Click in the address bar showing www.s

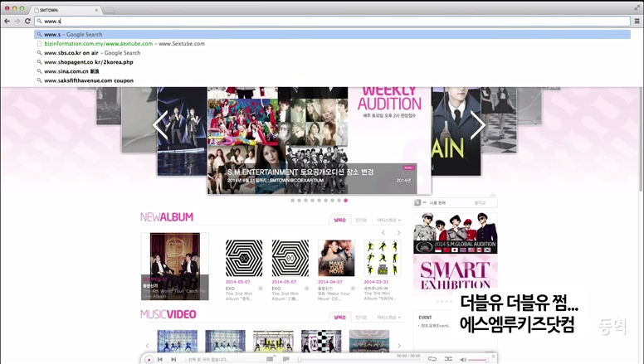click(x=333, y=21)
